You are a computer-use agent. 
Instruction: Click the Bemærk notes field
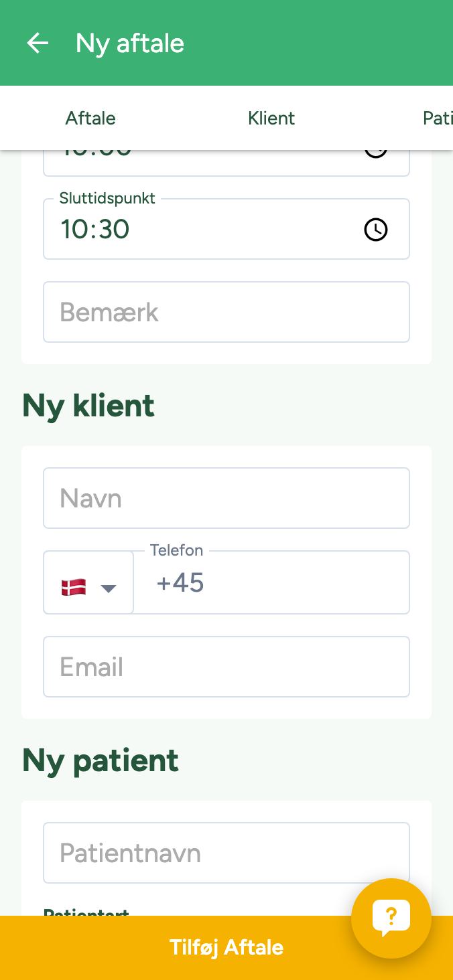click(226, 313)
